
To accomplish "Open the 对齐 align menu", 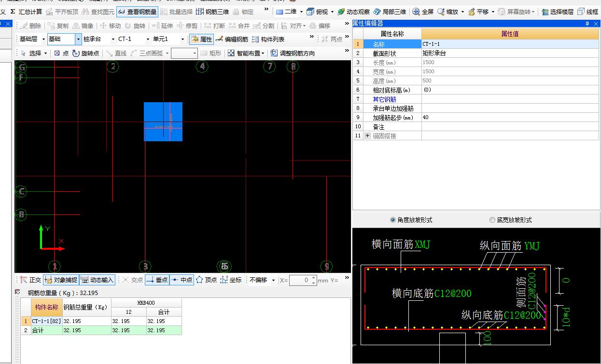I will pyautogui.click(x=294, y=26).
